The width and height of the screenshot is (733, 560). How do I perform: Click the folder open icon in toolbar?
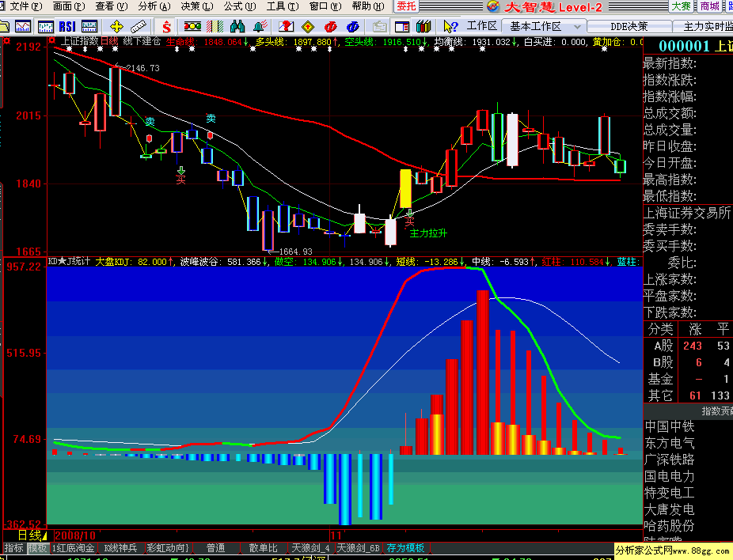[x=5, y=27]
